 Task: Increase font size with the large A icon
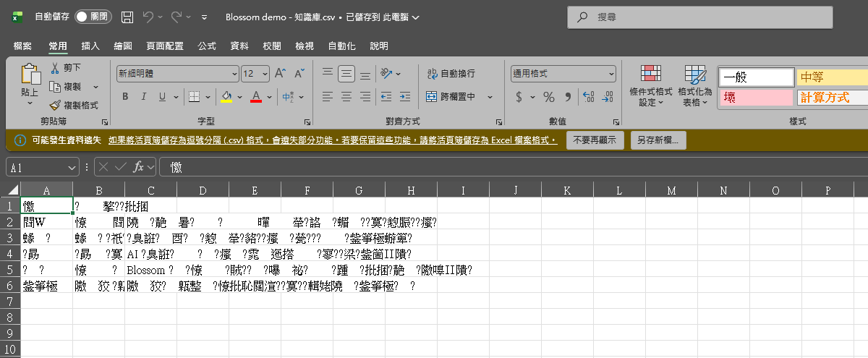280,74
